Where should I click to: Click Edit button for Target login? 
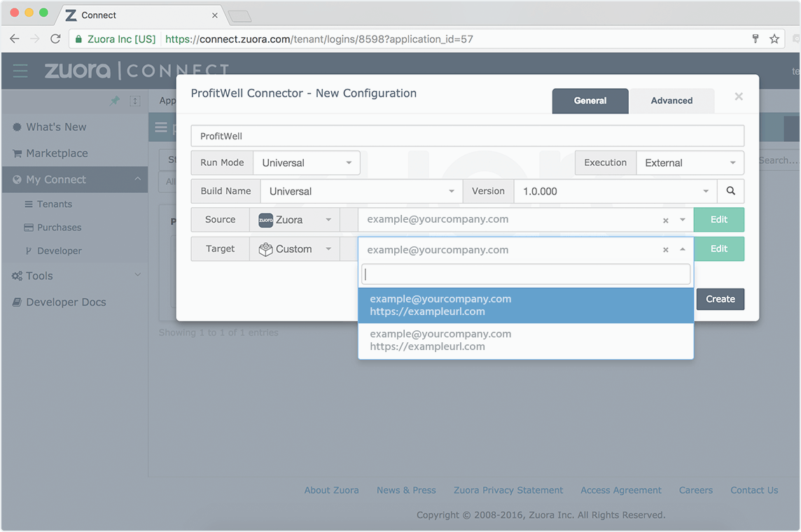tap(719, 248)
